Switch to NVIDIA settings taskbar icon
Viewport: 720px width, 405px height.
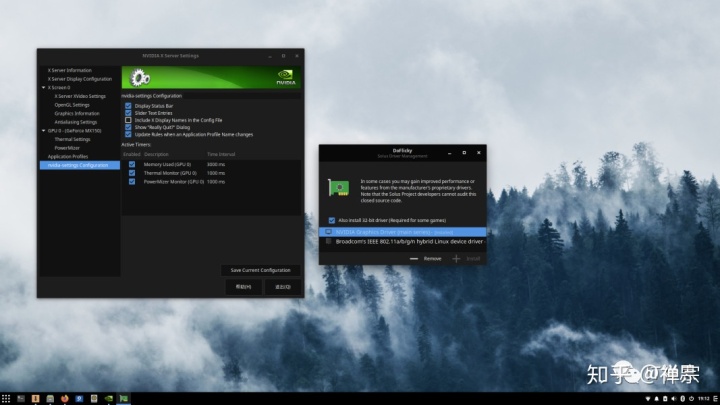point(109,399)
